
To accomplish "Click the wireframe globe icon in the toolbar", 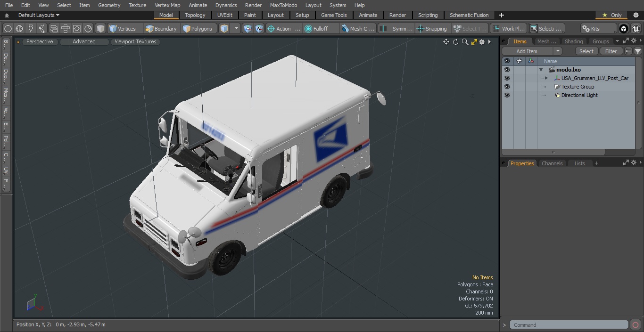I will point(19,29).
